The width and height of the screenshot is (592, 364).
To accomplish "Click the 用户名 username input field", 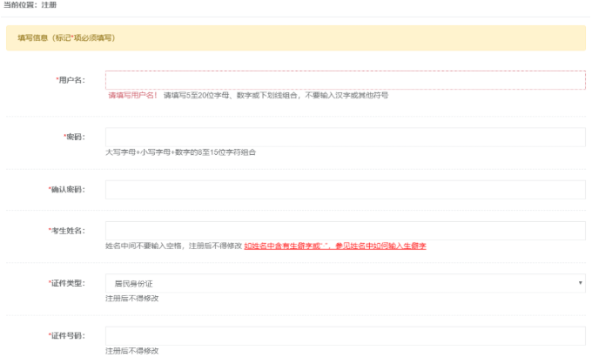I will click(345, 79).
